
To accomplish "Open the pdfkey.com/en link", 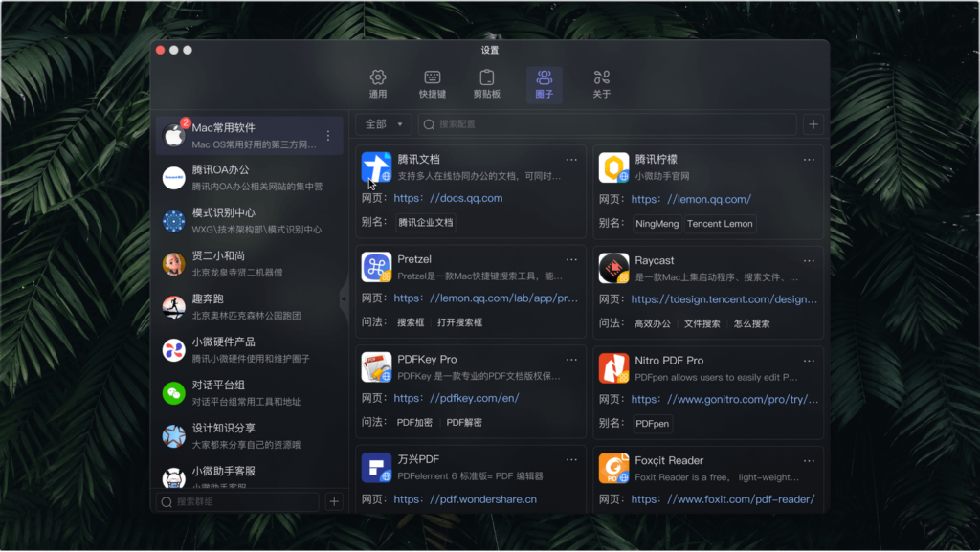I will 457,398.
